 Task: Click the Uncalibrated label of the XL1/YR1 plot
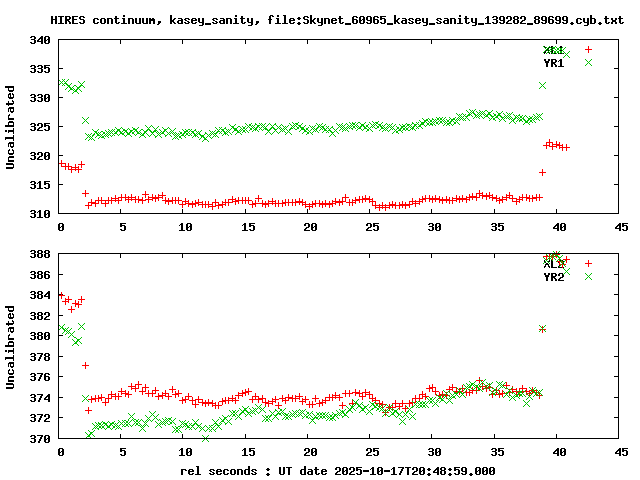(x=10, y=127)
